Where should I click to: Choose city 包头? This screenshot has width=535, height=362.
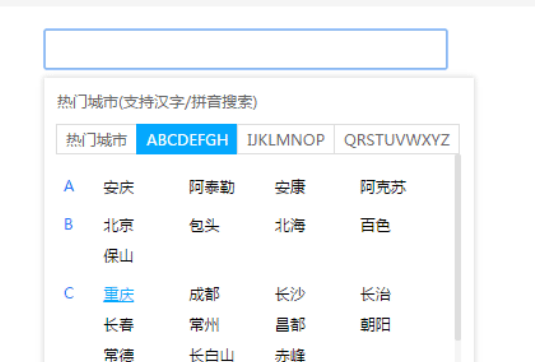click(x=204, y=226)
